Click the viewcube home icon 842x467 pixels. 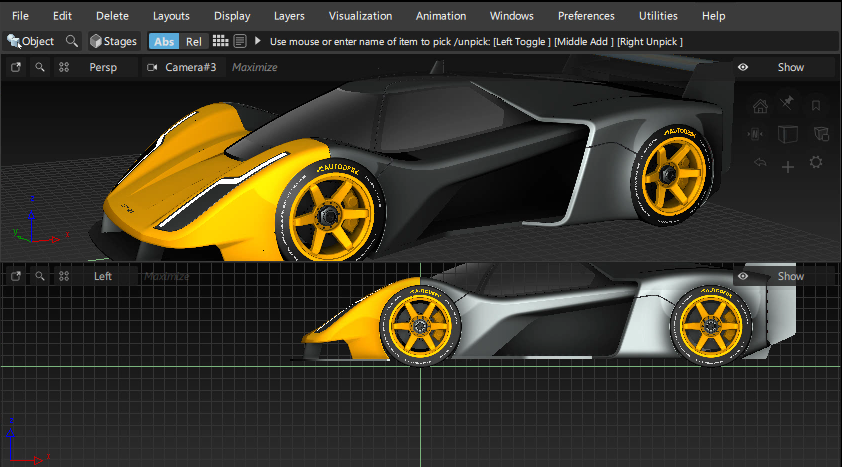click(x=760, y=106)
